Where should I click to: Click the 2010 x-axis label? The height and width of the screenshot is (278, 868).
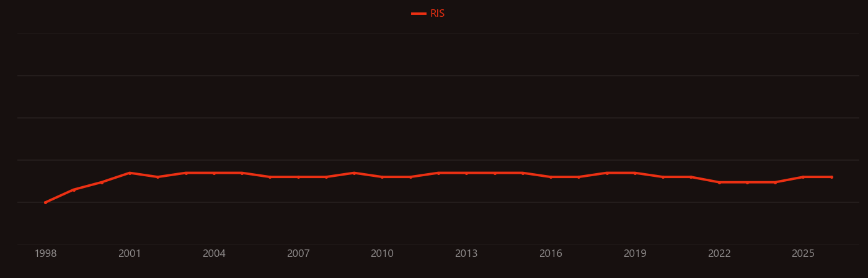point(382,254)
